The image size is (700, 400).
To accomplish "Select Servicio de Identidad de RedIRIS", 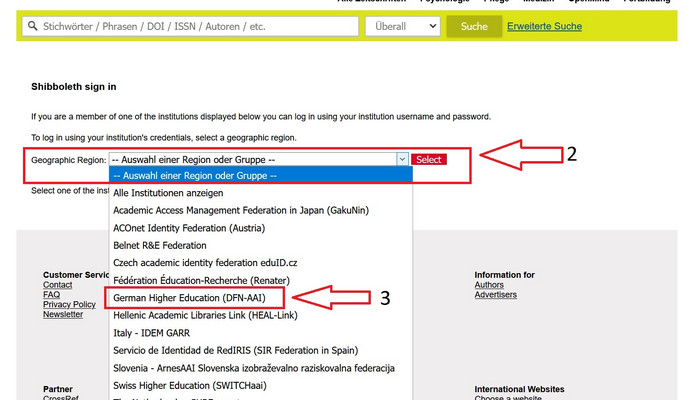I will (x=261, y=350).
